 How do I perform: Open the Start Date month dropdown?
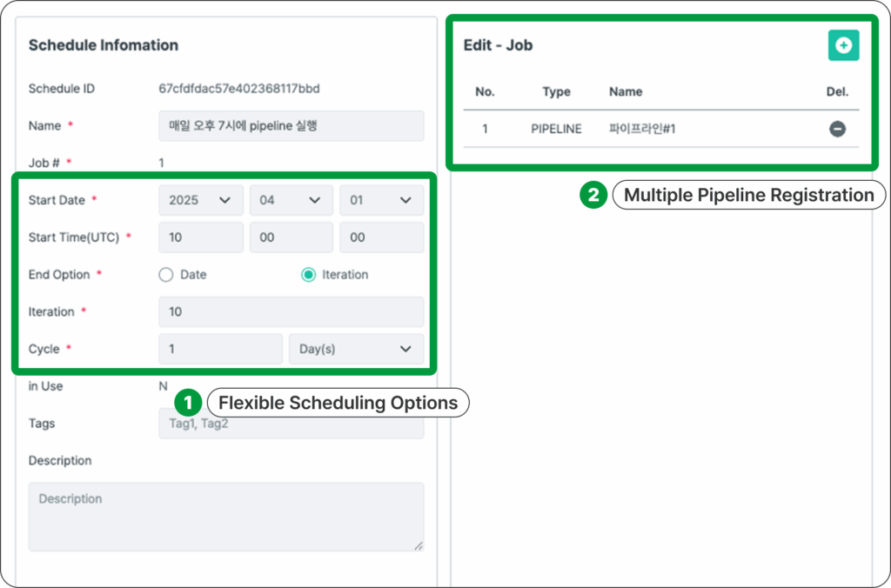pos(291,200)
